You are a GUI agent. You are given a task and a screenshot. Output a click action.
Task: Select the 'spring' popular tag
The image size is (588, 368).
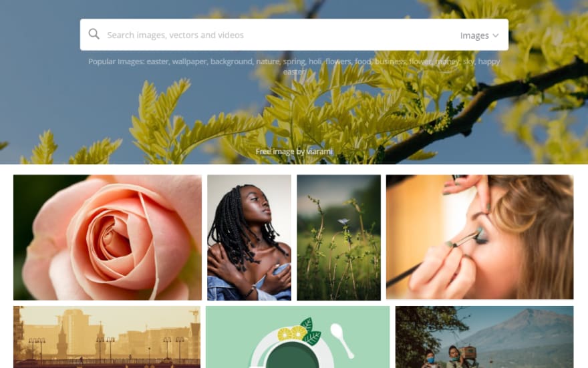coord(294,61)
